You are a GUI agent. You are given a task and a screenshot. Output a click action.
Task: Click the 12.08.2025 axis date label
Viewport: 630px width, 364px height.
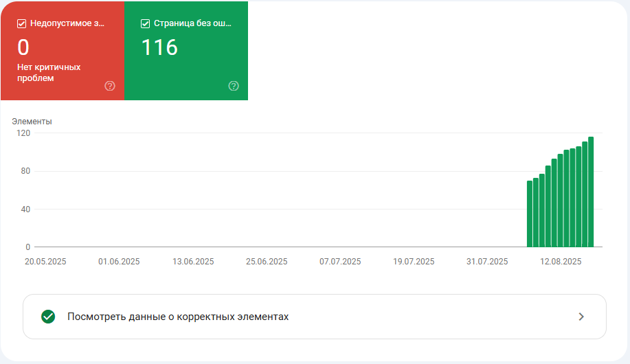pos(561,262)
